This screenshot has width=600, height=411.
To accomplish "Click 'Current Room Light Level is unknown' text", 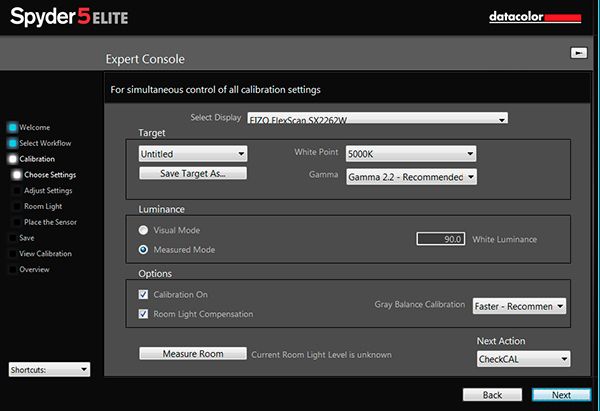I will tap(321, 355).
